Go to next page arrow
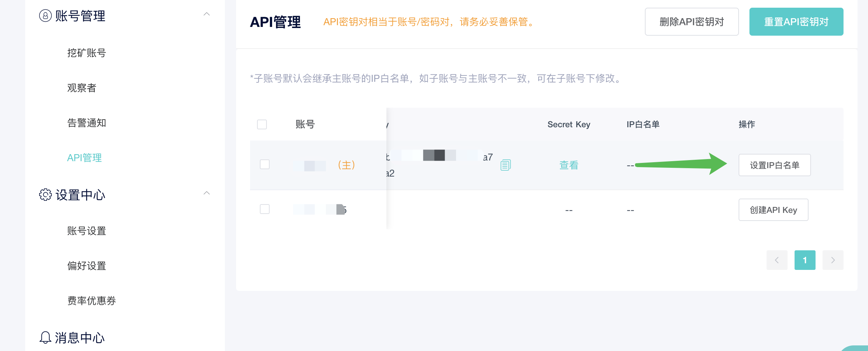The width and height of the screenshot is (868, 351). click(x=833, y=260)
